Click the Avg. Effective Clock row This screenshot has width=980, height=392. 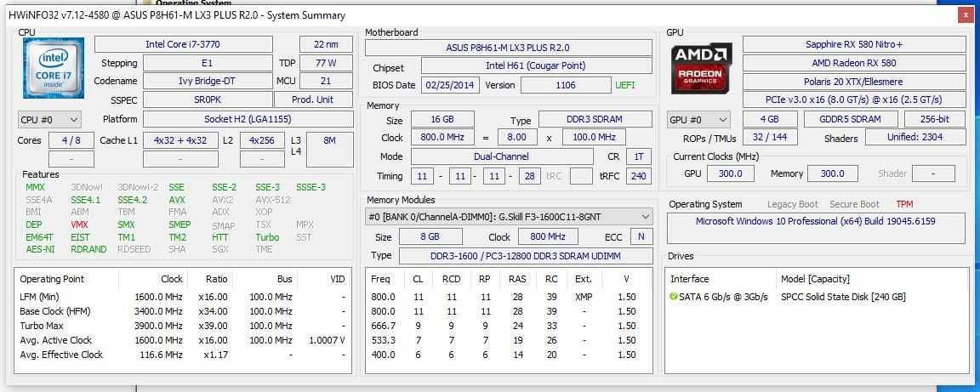tap(183, 355)
